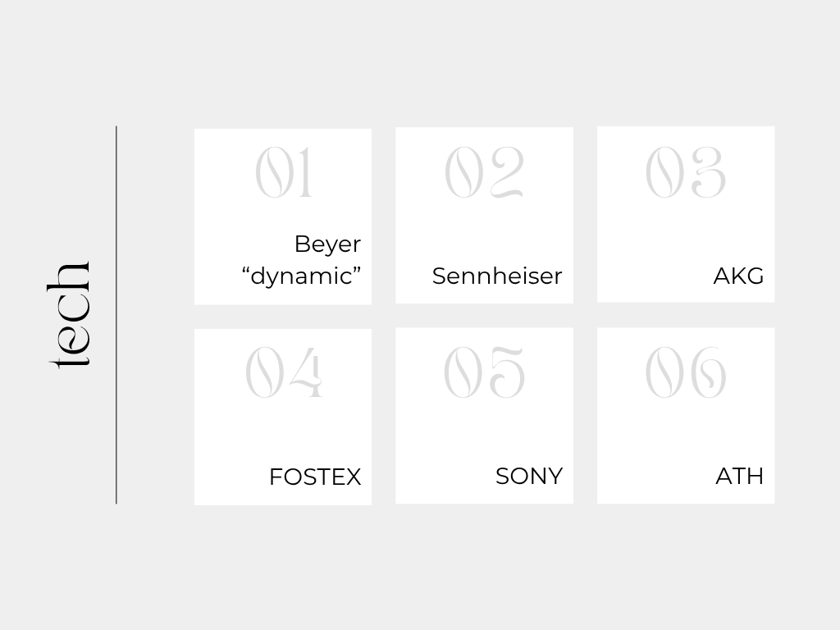The height and width of the screenshot is (630, 840).
Task: Select the 06 numeral
Action: [686, 373]
